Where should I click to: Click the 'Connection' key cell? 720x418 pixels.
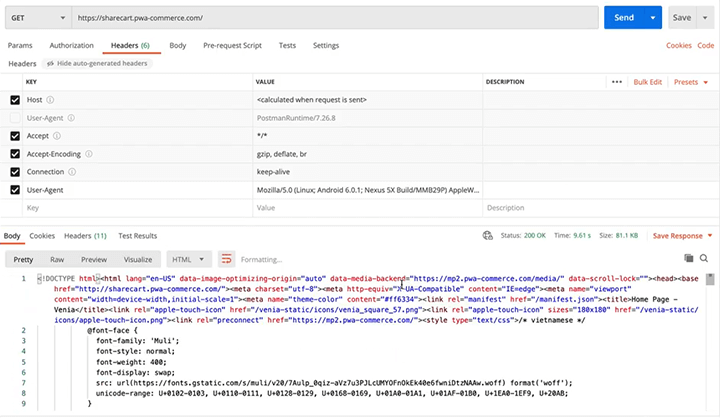pos(137,172)
